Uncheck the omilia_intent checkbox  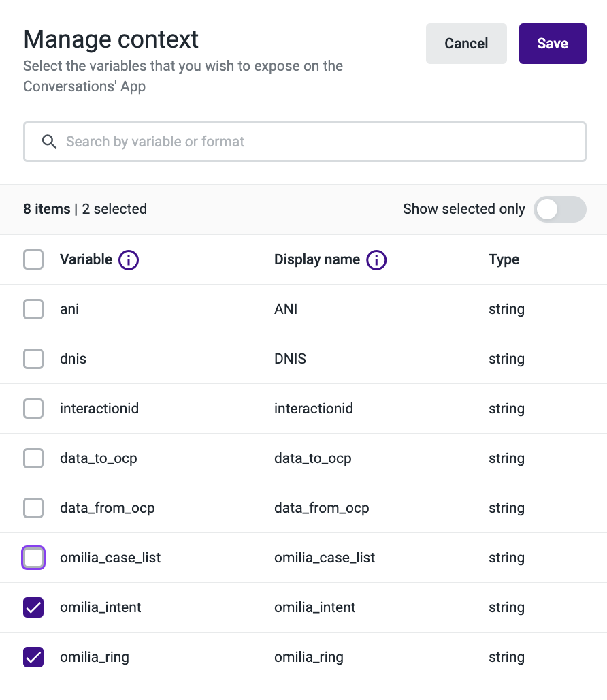point(33,607)
